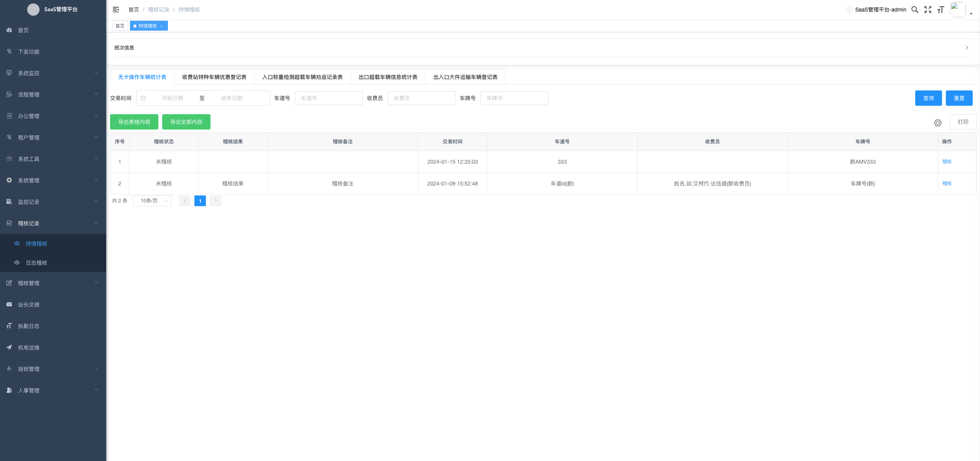The width and height of the screenshot is (980, 461).
Task: Click 首页 breadcrumb link
Action: (134, 10)
